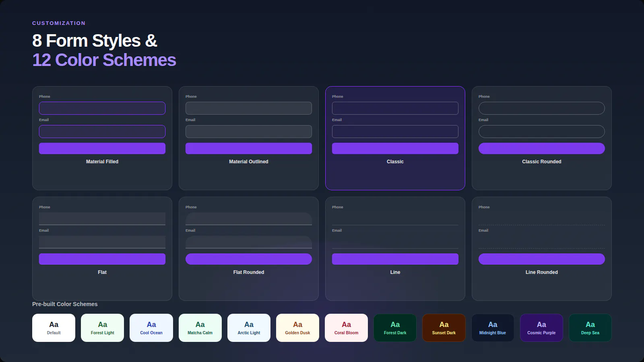
Task: Pick the Cool Ocean color scheme
Action: click(151, 328)
